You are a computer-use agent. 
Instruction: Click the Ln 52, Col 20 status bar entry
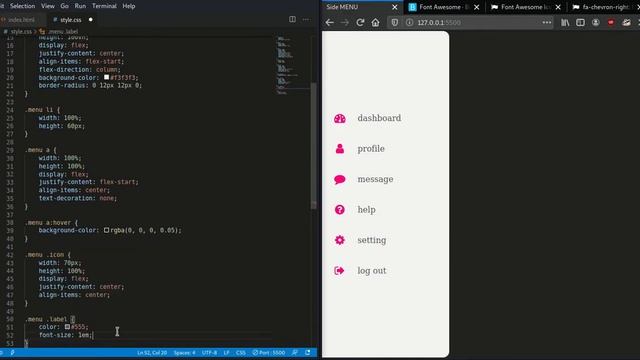[152, 353]
